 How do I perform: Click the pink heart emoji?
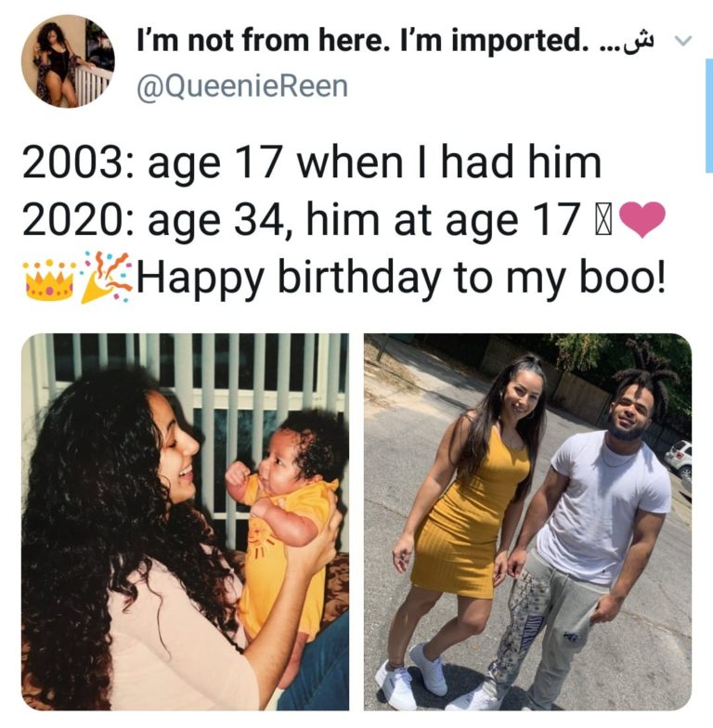(642, 219)
